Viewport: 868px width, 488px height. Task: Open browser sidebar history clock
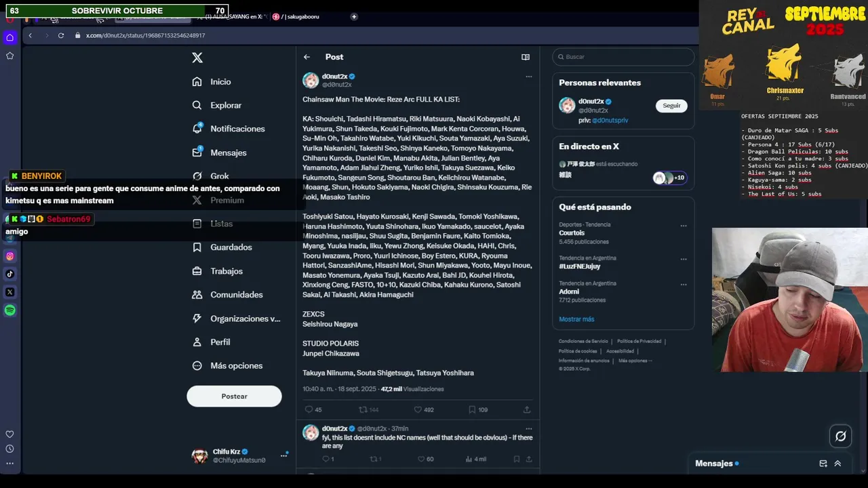[9, 449]
